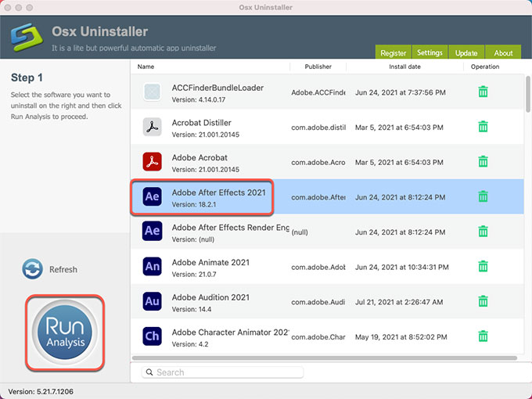Sort list by Name column header
Image resolution: width=532 pixels, height=399 pixels.
[146, 67]
